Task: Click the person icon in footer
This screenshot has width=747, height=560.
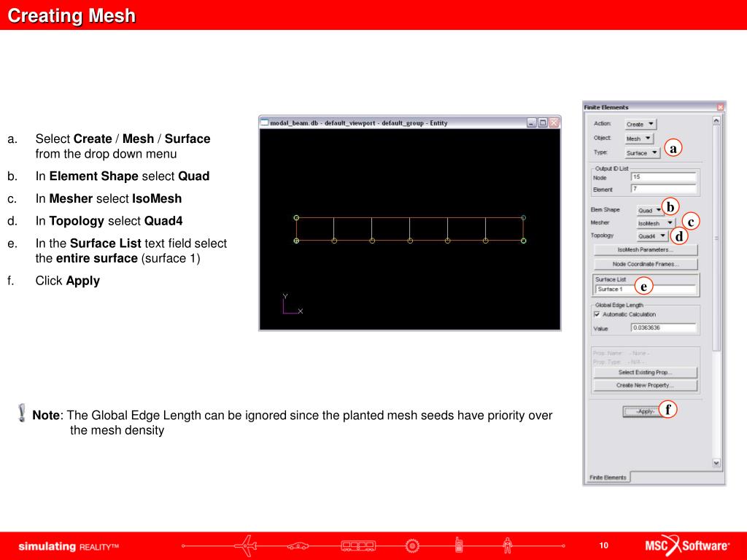Action: click(508, 545)
